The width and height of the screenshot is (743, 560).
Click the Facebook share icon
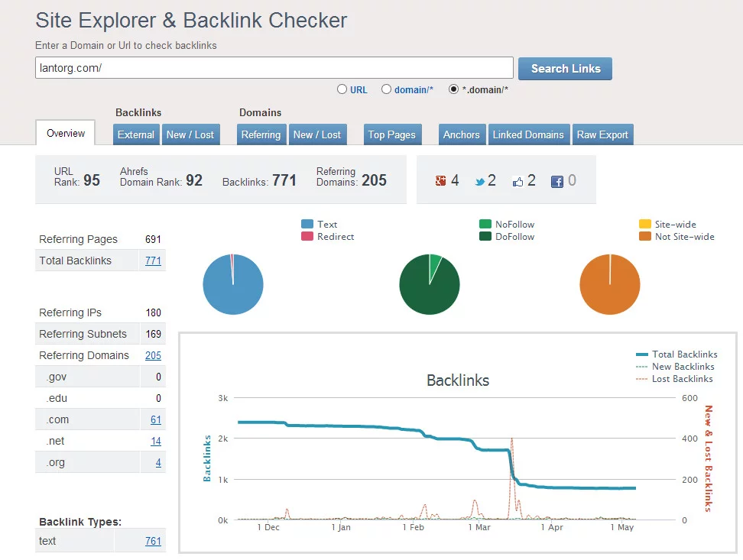point(557,181)
